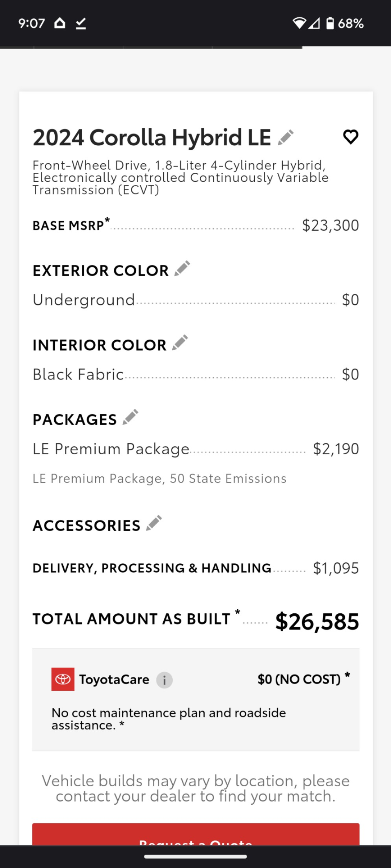The height and width of the screenshot is (868, 391).
Task: Tap the $0 (NO COST) asterisk
Action: click(347, 675)
